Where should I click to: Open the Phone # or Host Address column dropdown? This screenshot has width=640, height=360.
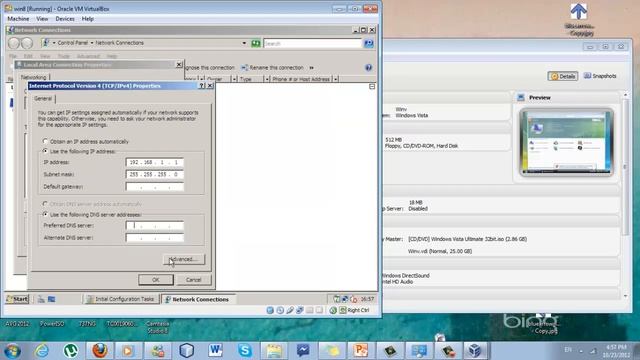336,79
